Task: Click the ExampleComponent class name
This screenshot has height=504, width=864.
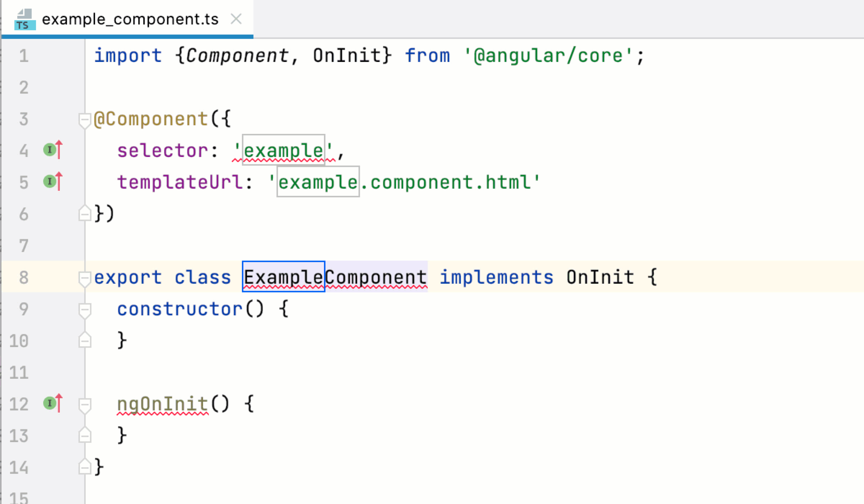Action: 335,276
